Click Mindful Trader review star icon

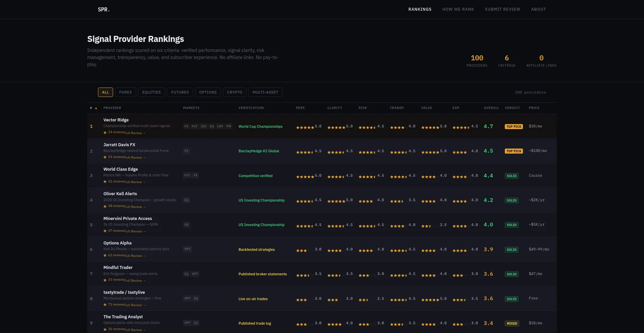(105, 280)
